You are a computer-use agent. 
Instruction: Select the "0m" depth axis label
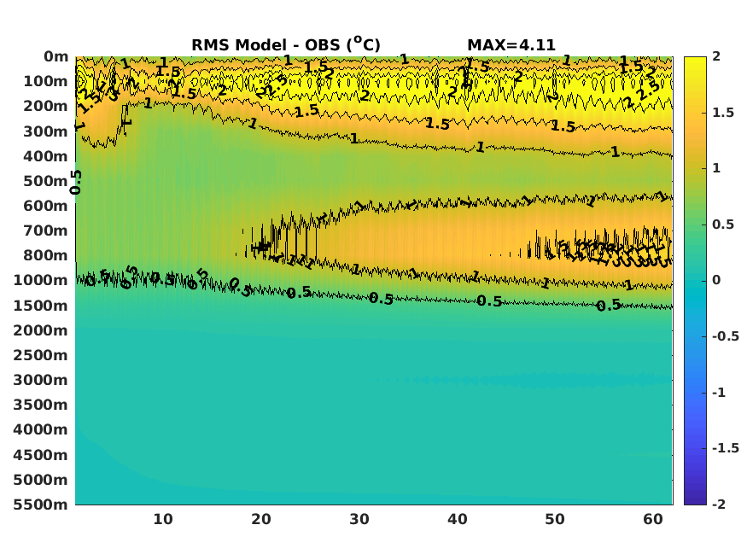coord(56,56)
